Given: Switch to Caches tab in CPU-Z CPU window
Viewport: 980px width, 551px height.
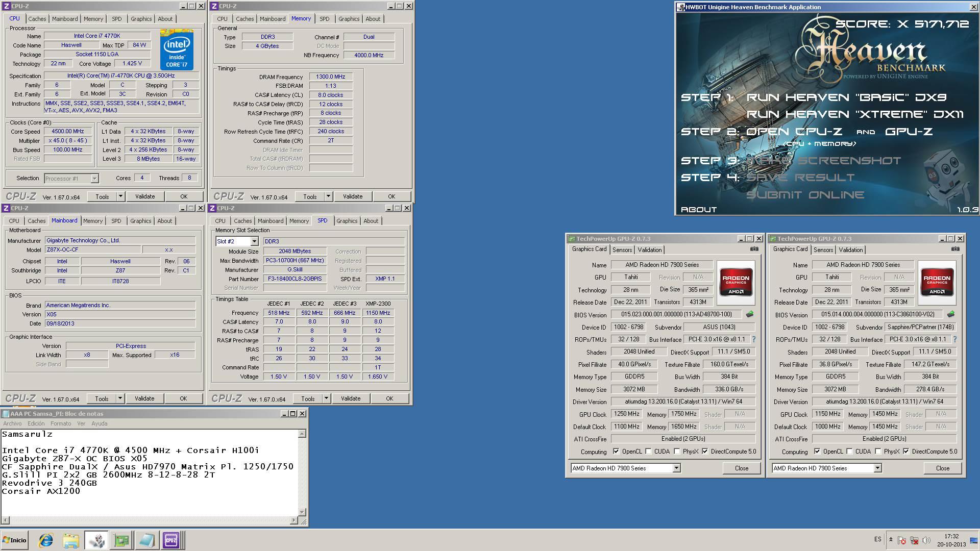Looking at the screenshot, I should tap(37, 19).
